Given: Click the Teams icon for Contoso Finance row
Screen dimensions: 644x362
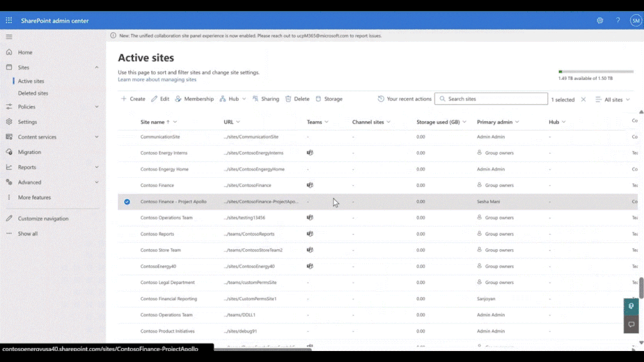Looking at the screenshot, I should [310, 185].
